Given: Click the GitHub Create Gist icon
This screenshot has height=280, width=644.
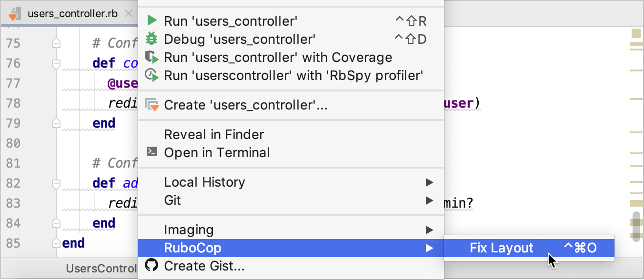Looking at the screenshot, I should pyautogui.click(x=151, y=266).
